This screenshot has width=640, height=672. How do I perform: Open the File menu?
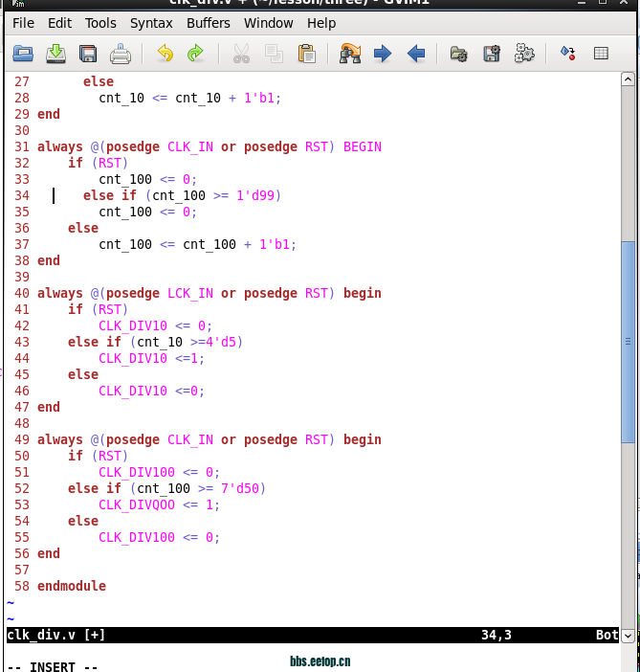click(23, 23)
